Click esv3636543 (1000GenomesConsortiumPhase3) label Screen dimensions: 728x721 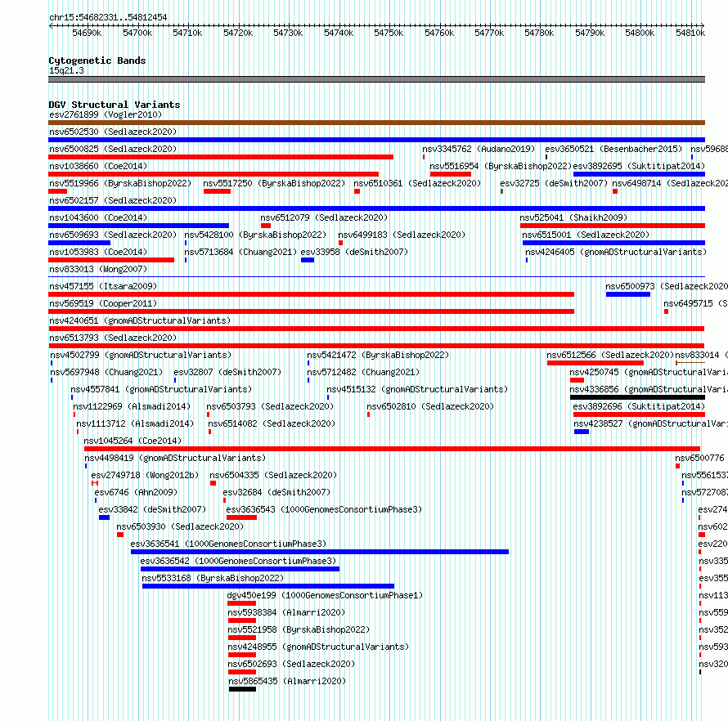324,509
